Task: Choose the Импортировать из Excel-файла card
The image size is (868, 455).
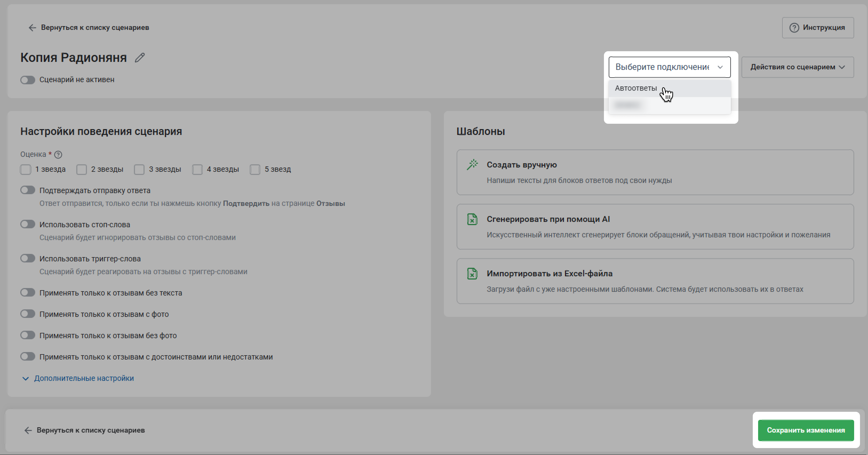Action: (x=655, y=281)
